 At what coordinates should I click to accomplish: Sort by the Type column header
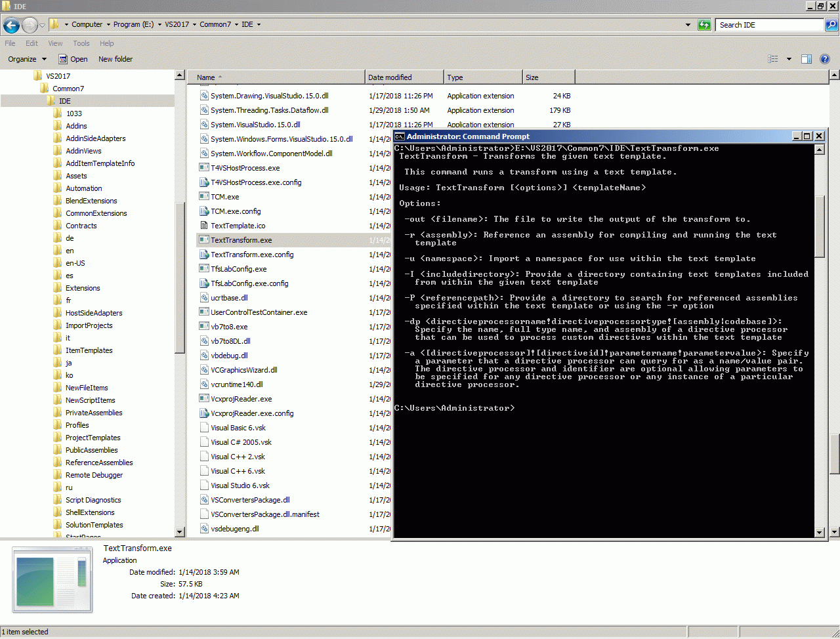point(483,77)
